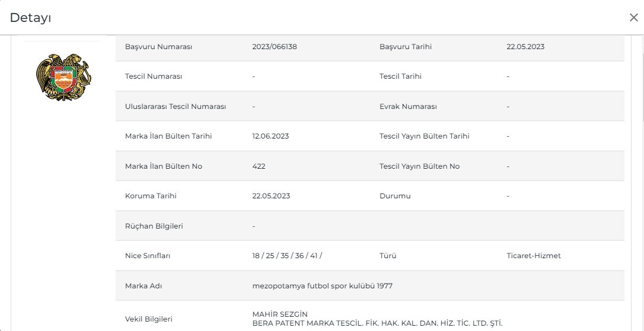Click bulletin number 422
The width and height of the screenshot is (644, 331).
259,166
